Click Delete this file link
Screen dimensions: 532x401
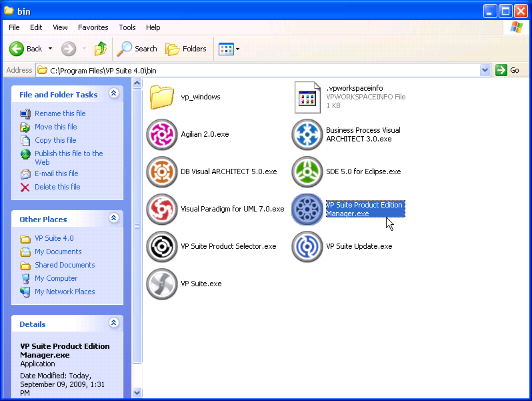(58, 187)
